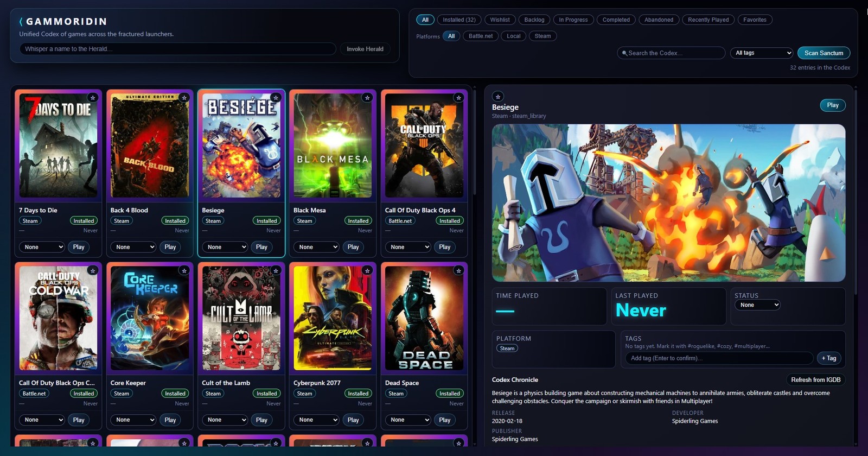The image size is (868, 456).
Task: Filter by Installed (32)
Action: [459, 20]
